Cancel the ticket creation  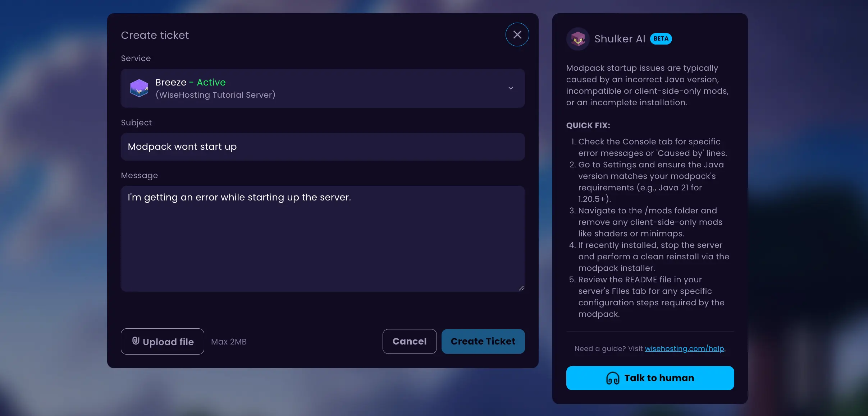pos(409,341)
